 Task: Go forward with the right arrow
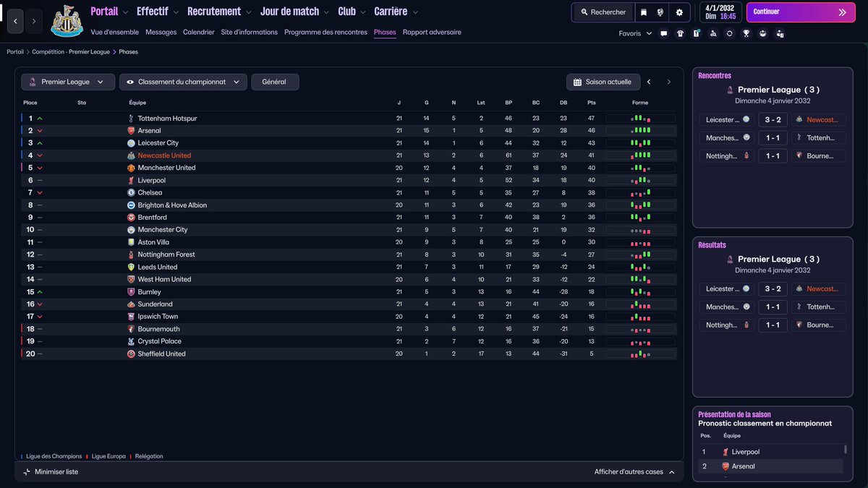[x=33, y=22]
